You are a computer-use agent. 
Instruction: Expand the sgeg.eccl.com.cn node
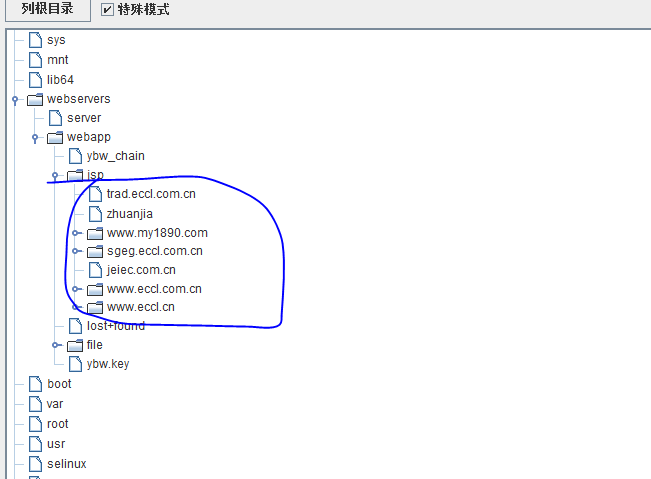[75, 251]
